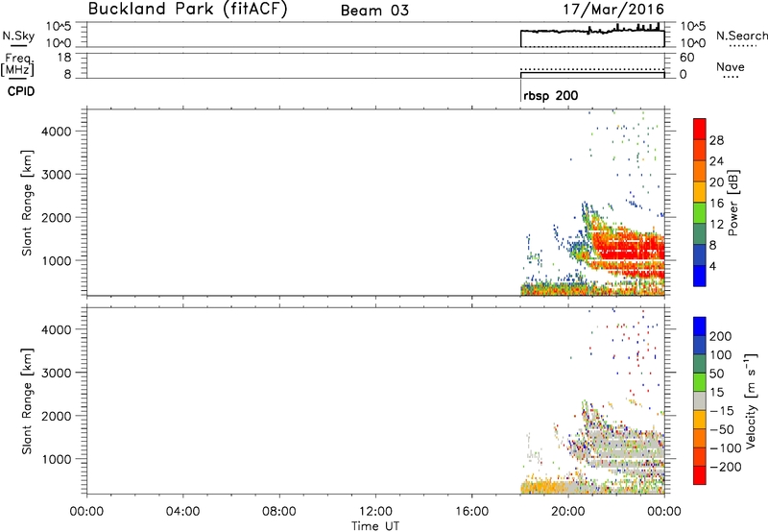Click the 'Velocity [m s⁻¹]' color bar label
Viewport: 768px width, 532px height.
click(x=750, y=400)
